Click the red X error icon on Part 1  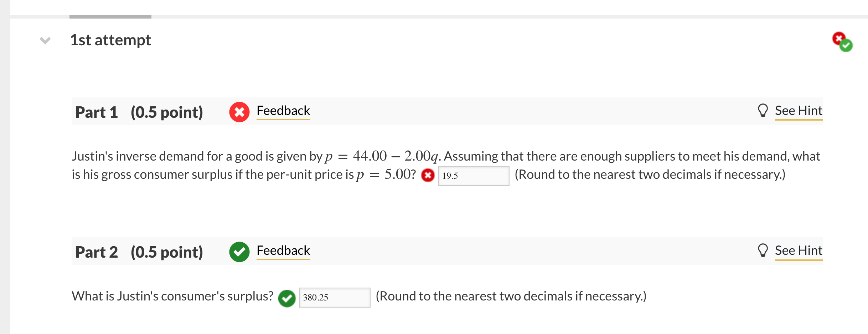[x=239, y=112]
